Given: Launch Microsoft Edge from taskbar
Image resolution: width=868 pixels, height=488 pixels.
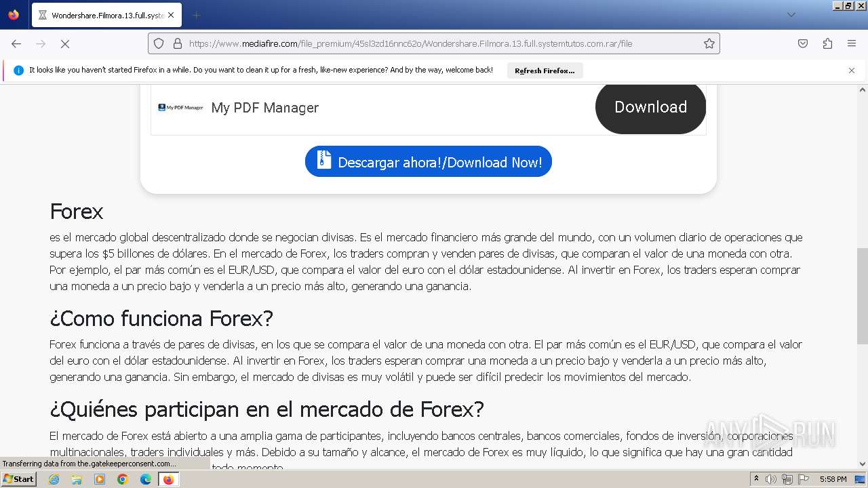Looking at the screenshot, I should pos(146,479).
